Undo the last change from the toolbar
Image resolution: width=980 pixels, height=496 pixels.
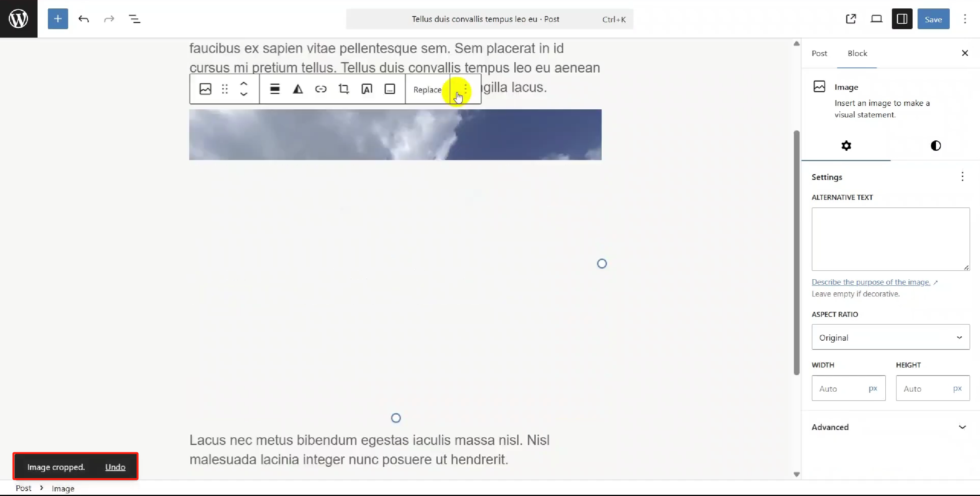pyautogui.click(x=84, y=18)
